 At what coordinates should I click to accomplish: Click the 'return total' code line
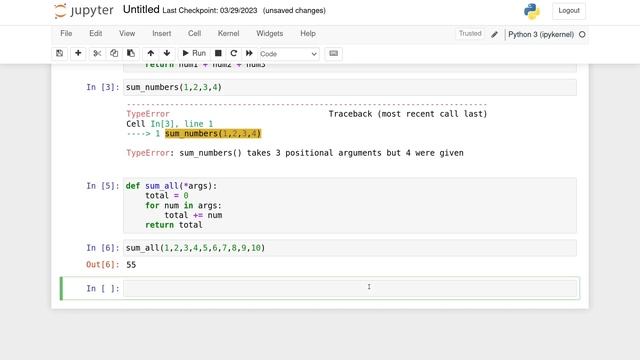click(174, 225)
